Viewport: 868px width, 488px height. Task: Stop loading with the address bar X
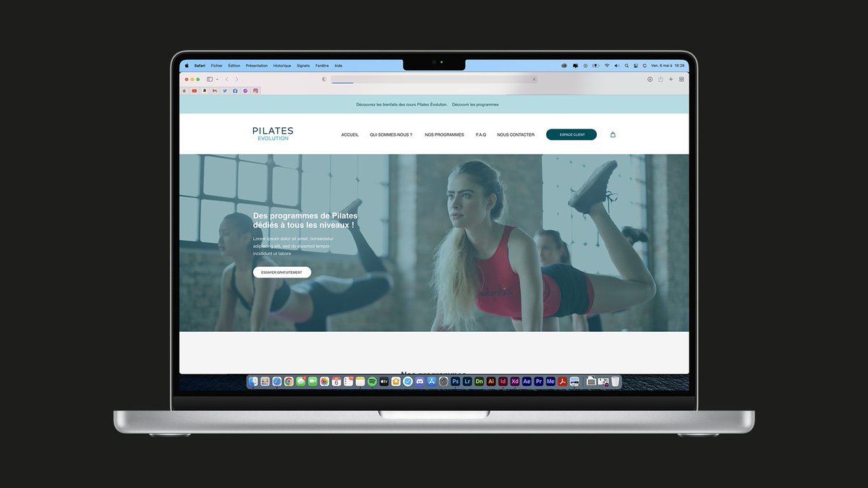pos(535,80)
